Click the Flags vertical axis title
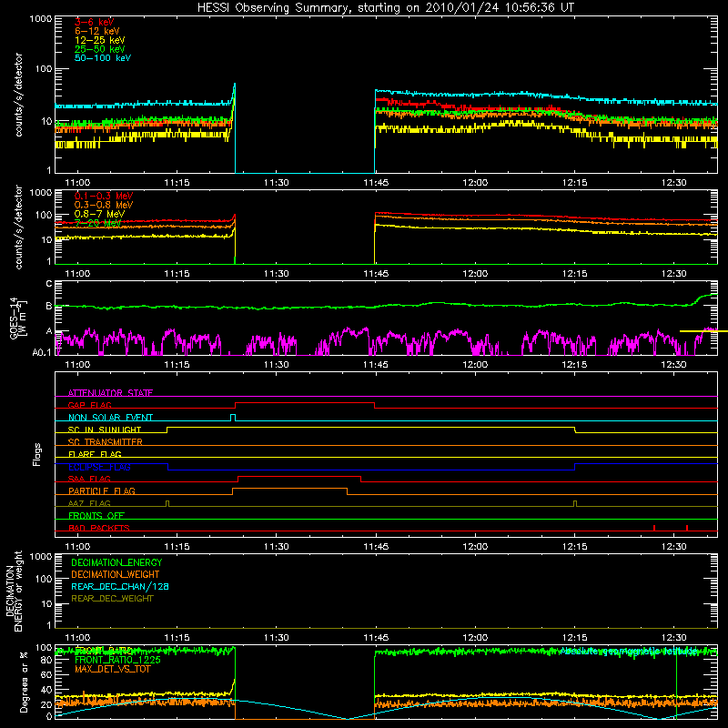 pos(37,454)
